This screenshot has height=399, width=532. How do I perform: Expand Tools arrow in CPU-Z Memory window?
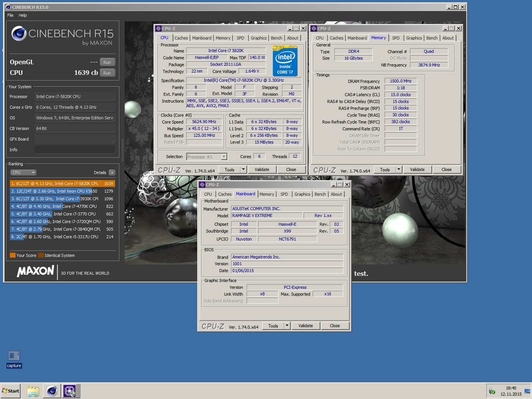[x=399, y=170]
